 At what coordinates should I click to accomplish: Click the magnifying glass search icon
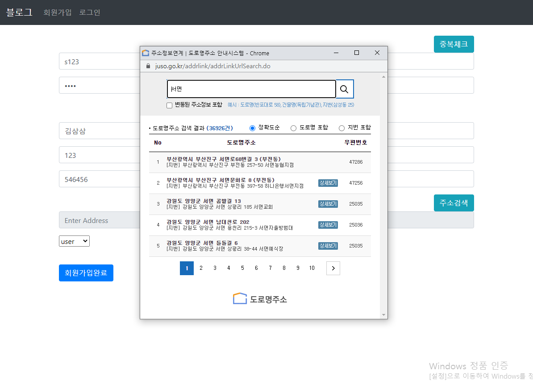[x=344, y=89]
